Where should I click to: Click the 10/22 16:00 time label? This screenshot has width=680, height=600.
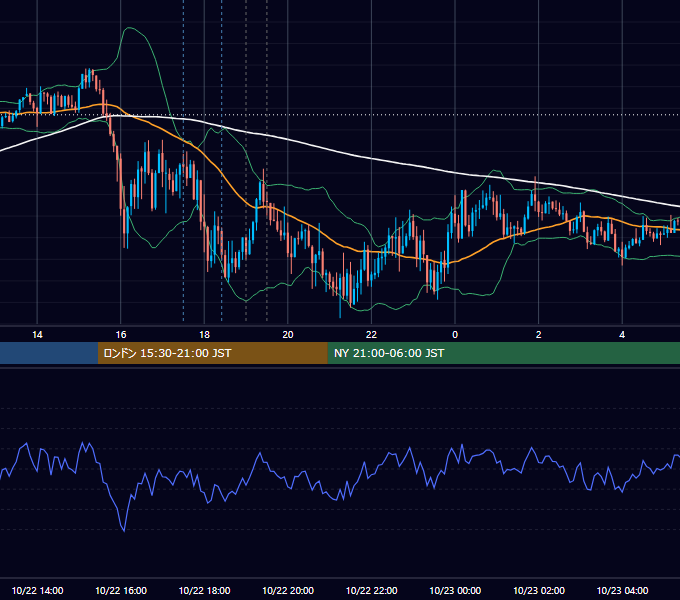tap(121, 590)
